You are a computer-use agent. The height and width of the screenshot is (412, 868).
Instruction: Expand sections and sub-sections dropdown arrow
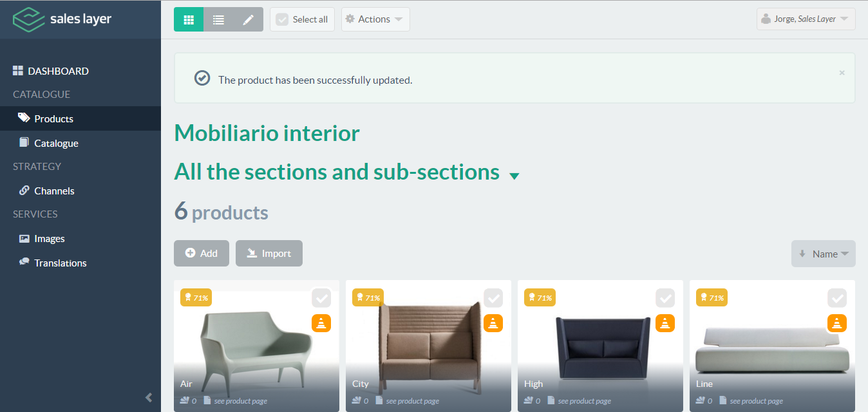click(x=514, y=176)
